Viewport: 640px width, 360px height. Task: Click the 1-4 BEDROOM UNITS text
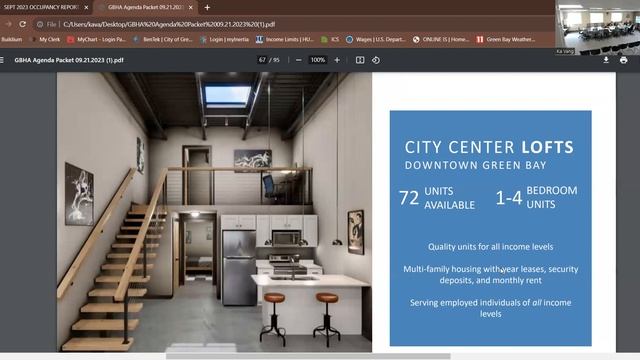(x=536, y=198)
